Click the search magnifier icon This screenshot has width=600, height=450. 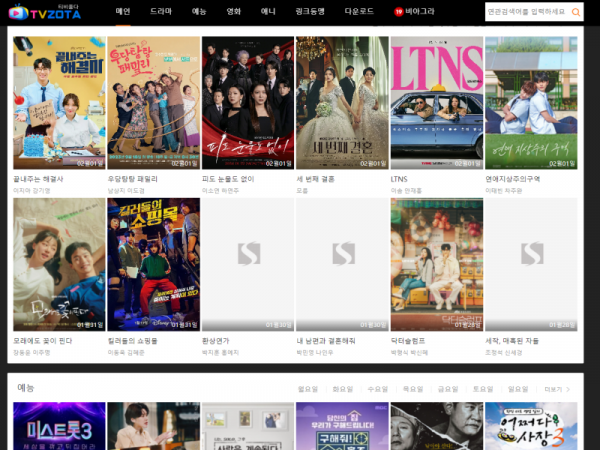[x=576, y=12]
